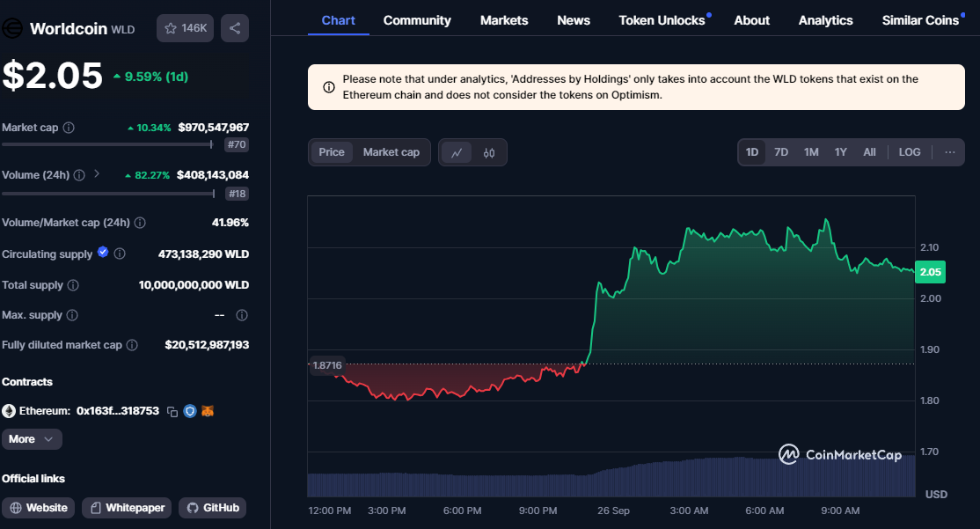980x529 pixels.
Task: Click the share icon next to watchlist
Action: click(x=234, y=28)
